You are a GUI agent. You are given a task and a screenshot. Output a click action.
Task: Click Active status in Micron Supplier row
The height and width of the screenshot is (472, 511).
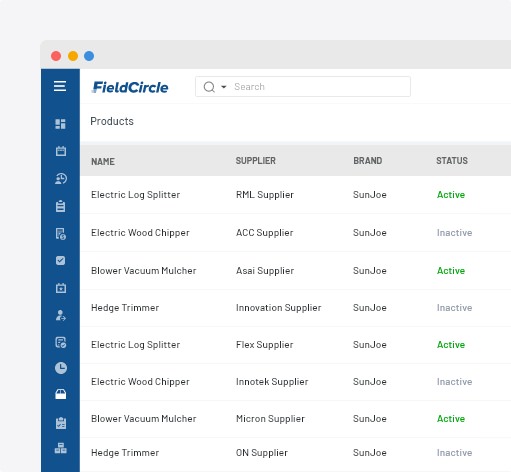pyautogui.click(x=451, y=419)
